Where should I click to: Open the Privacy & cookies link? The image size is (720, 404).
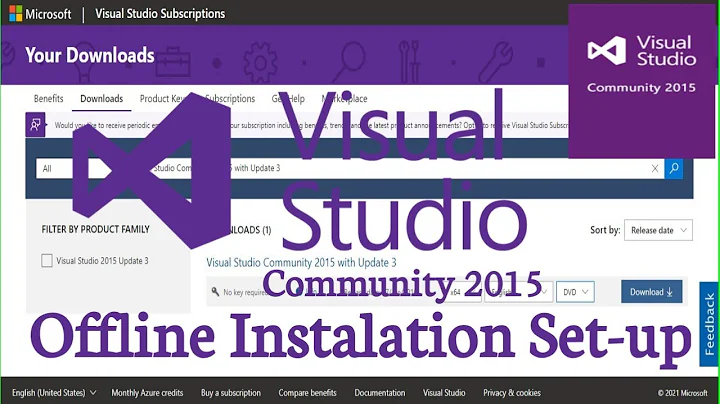click(x=512, y=393)
